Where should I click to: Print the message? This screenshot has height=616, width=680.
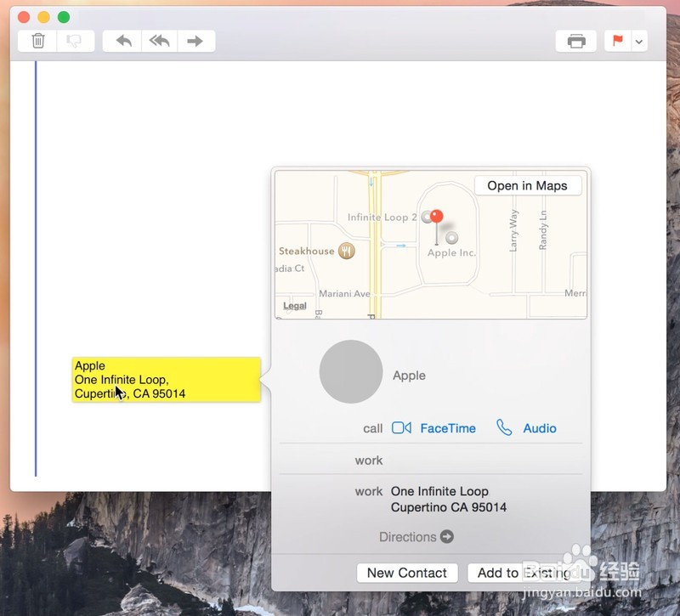(576, 41)
